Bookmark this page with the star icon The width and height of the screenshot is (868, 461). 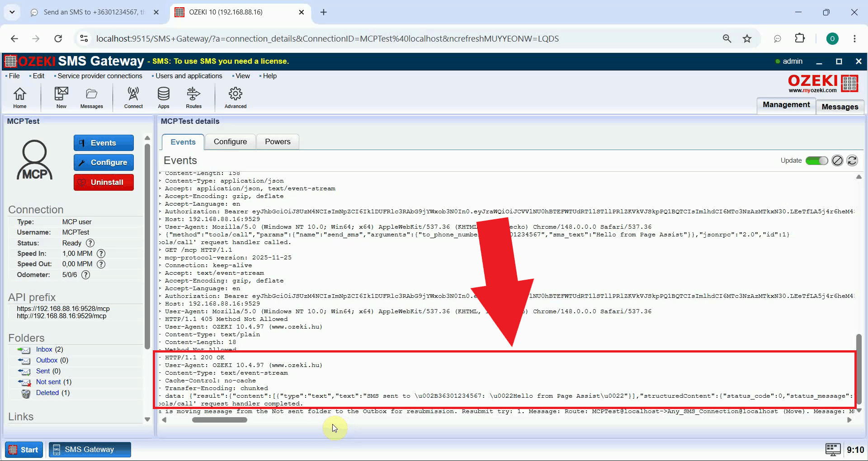click(x=747, y=38)
